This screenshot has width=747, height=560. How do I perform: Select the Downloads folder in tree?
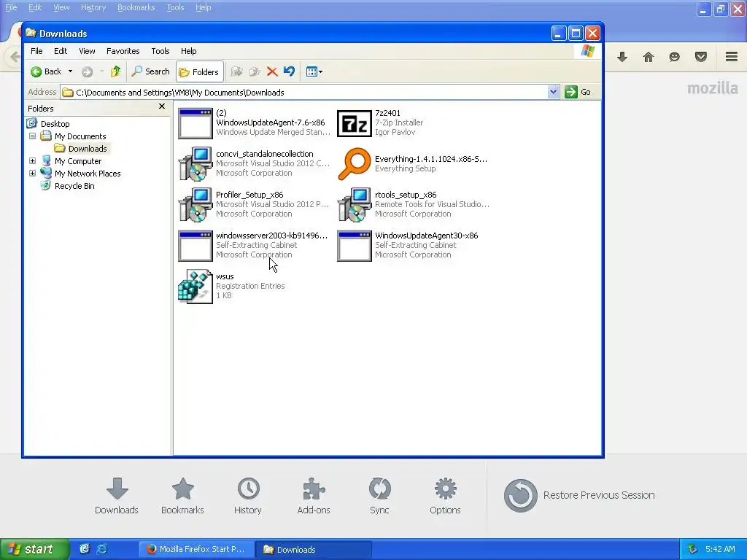88,149
